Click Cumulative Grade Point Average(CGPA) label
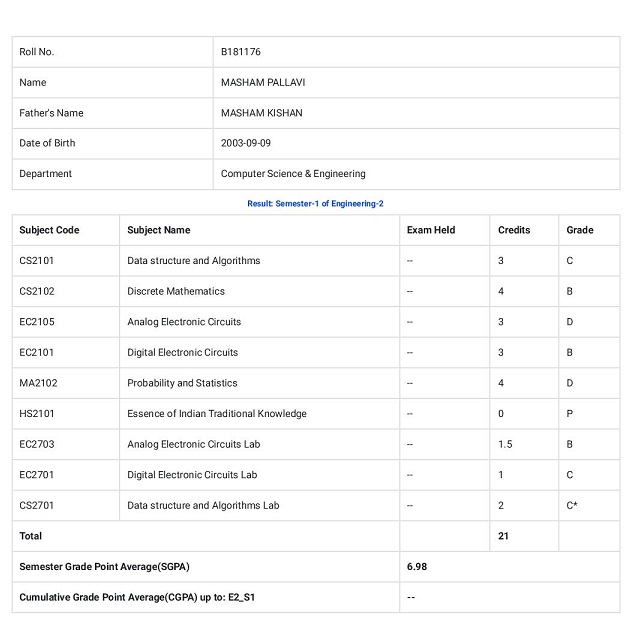639x622 pixels. 137,597
